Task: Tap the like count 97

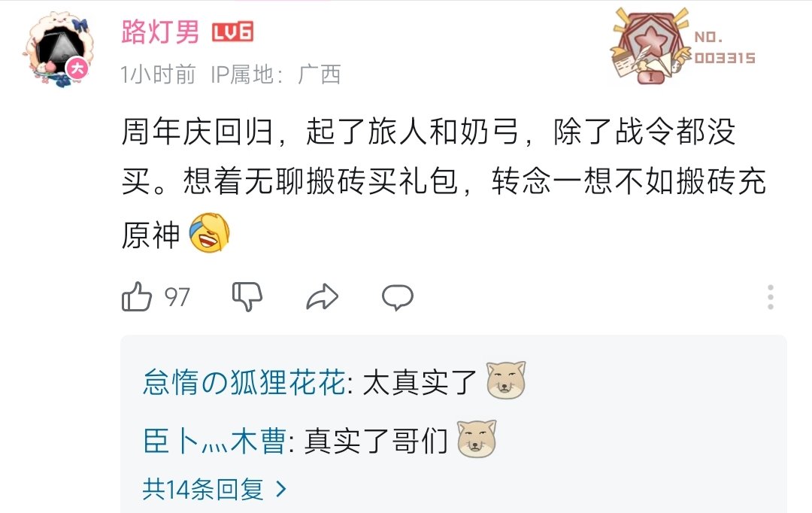Action: 177,297
